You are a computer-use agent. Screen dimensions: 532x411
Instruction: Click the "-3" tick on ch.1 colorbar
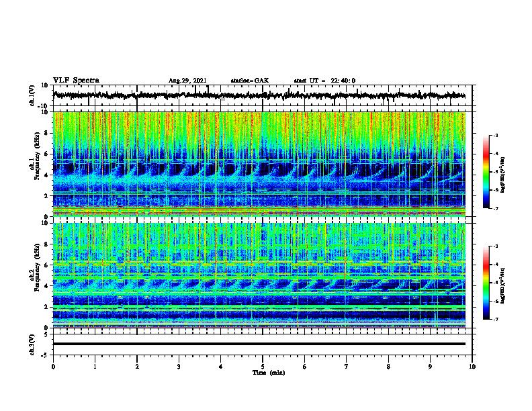coord(495,135)
